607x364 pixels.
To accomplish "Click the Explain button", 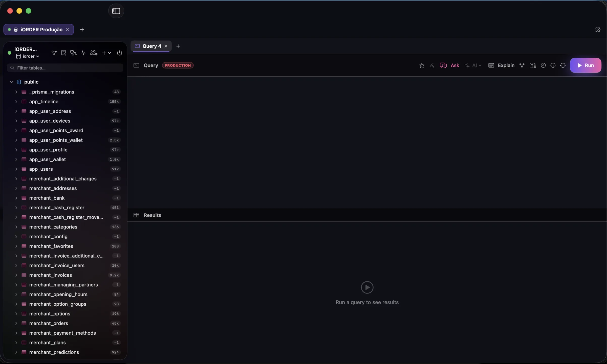I will [501, 65].
